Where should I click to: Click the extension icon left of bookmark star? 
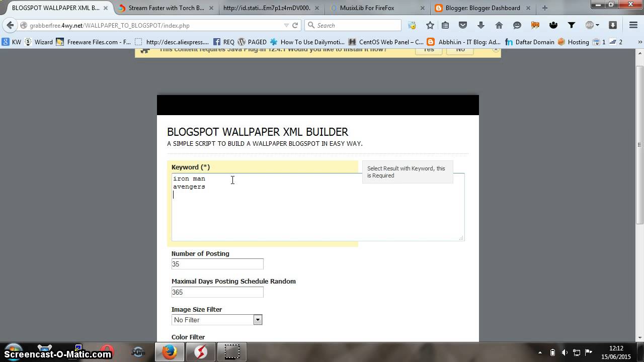[412, 25]
